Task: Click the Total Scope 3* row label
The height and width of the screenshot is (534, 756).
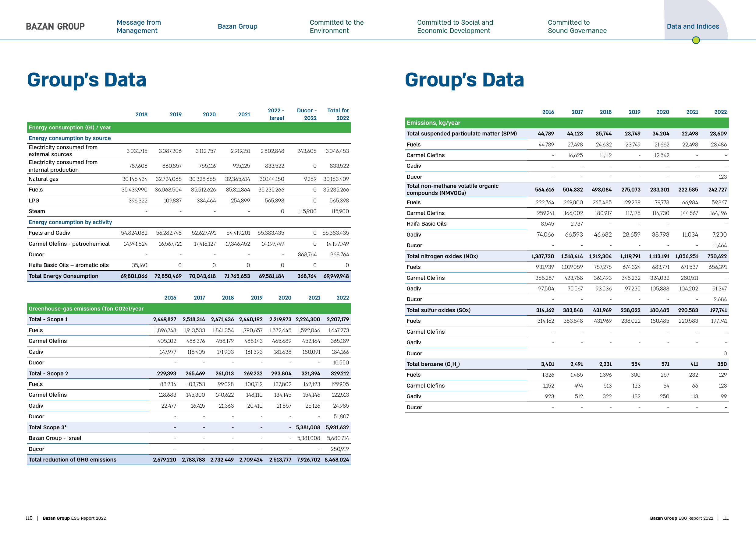Action: (48, 427)
